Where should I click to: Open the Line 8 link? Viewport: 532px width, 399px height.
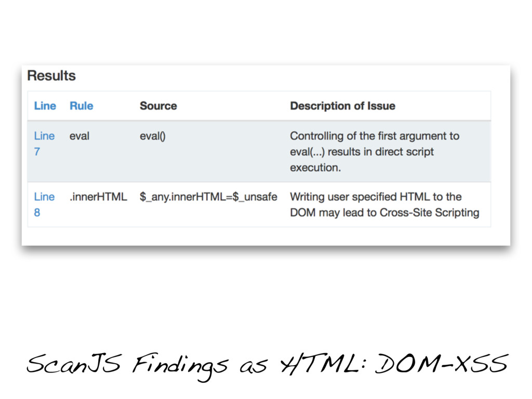[x=44, y=204]
